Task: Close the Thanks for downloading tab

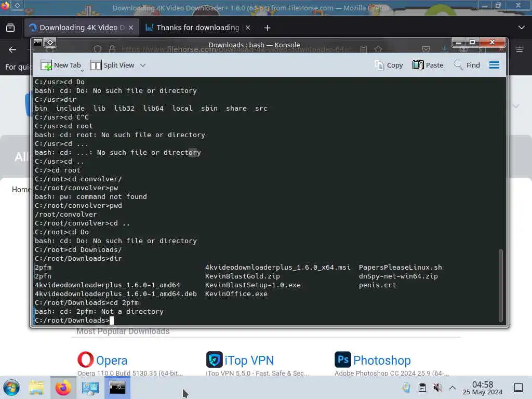Action: click(x=248, y=28)
